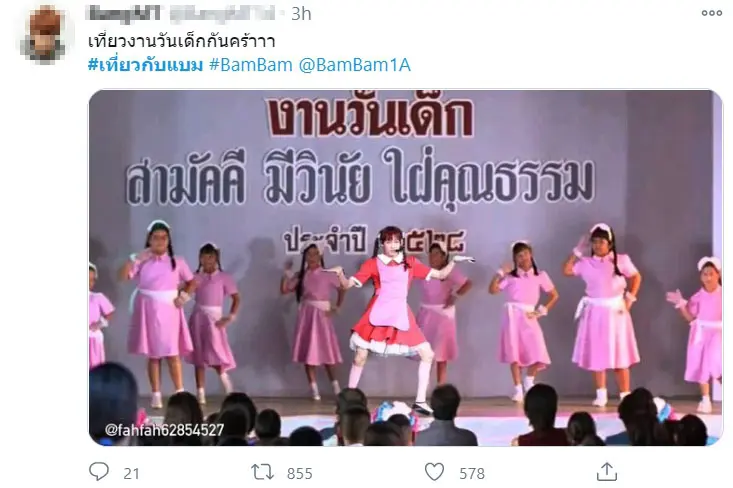Click the tweet text เที่ยวงานวันเด็กกันคร้าาา
The width and height of the screenshot is (733, 488).
(181, 41)
